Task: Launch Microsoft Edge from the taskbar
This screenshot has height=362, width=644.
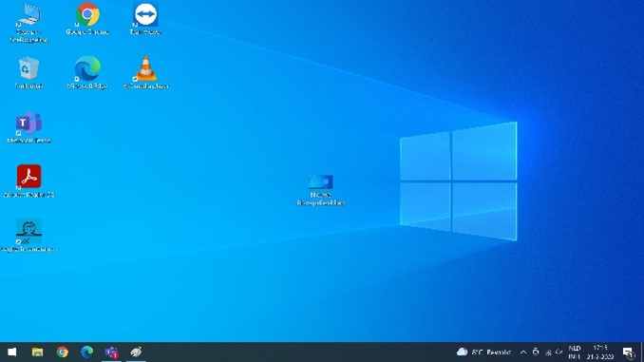Action: coord(86,352)
